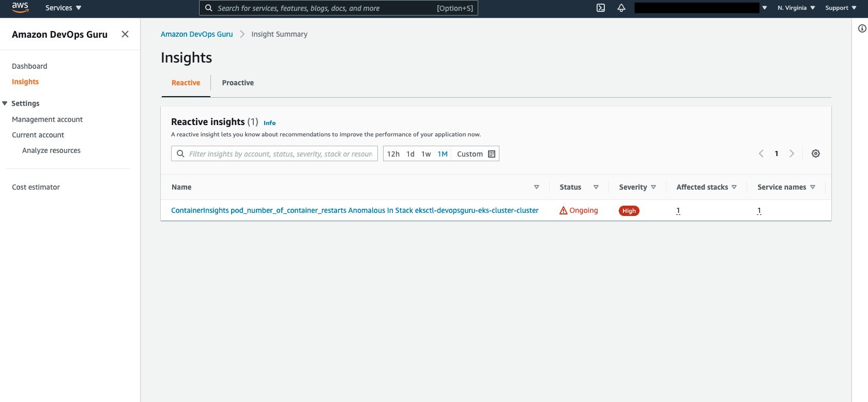868x402 pixels.
Task: Select the 1w time range
Action: (426, 154)
